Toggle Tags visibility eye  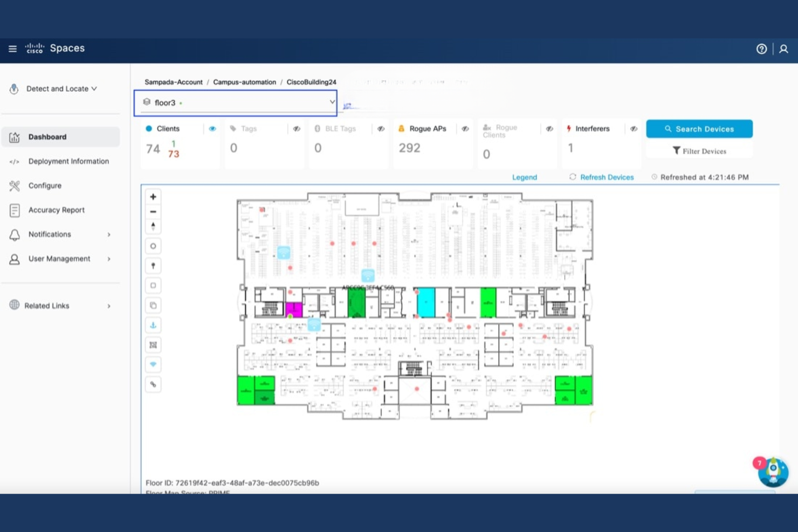[297, 129]
